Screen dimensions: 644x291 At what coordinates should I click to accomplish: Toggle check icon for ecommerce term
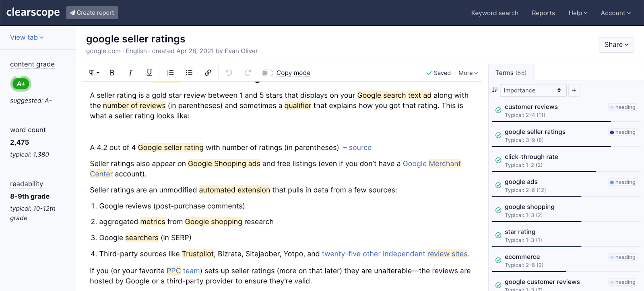pyautogui.click(x=498, y=260)
